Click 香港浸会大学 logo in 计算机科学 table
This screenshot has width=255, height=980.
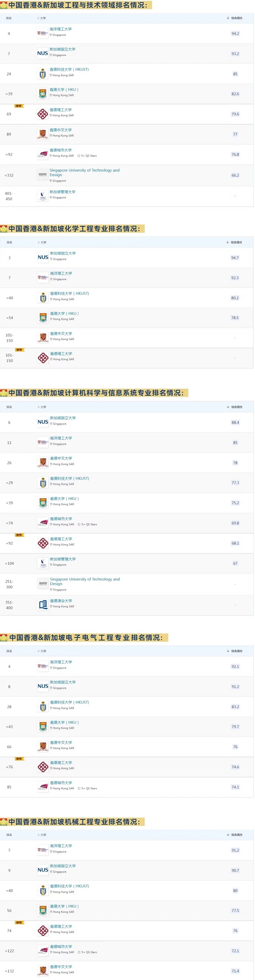[x=43, y=605]
